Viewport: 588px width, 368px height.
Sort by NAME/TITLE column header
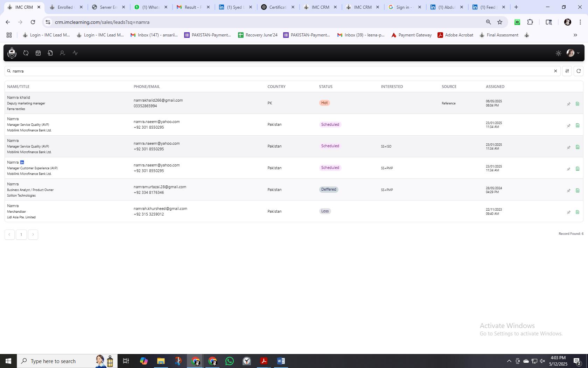click(18, 87)
